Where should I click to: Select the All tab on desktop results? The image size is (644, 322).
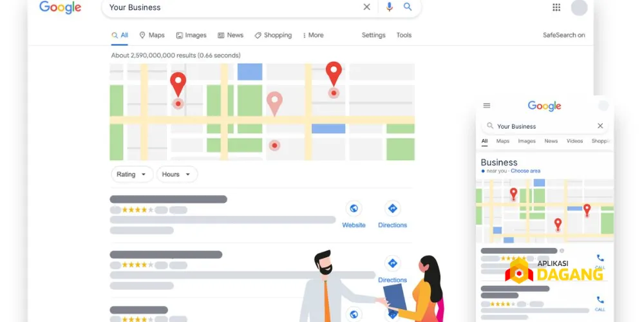pos(120,35)
